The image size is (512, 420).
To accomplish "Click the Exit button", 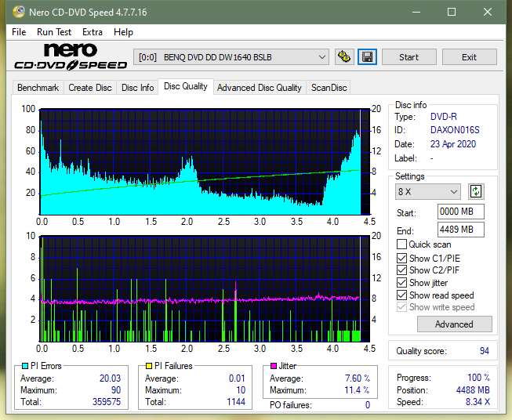I will pos(469,57).
